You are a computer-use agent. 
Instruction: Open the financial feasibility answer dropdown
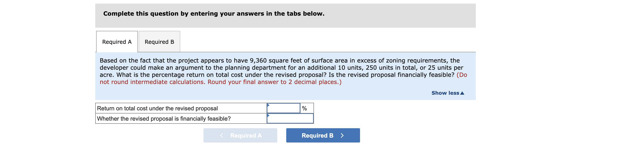(290, 119)
